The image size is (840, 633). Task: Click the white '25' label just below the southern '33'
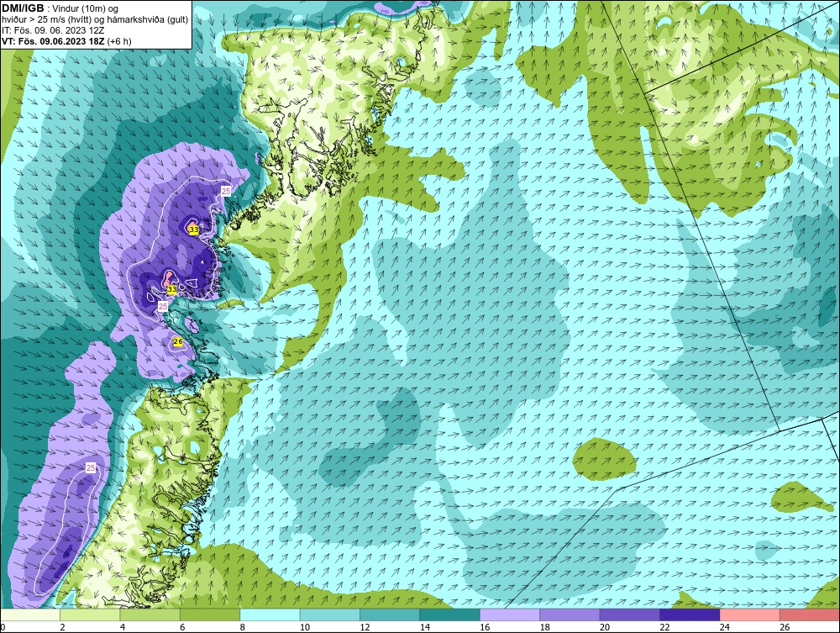coord(163,306)
